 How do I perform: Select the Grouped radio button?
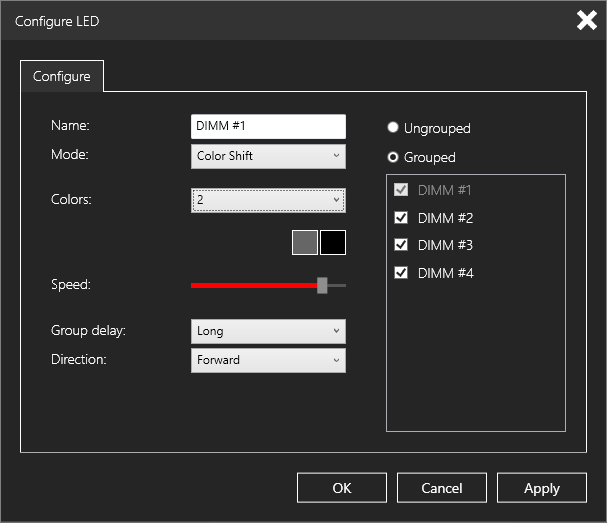[394, 157]
